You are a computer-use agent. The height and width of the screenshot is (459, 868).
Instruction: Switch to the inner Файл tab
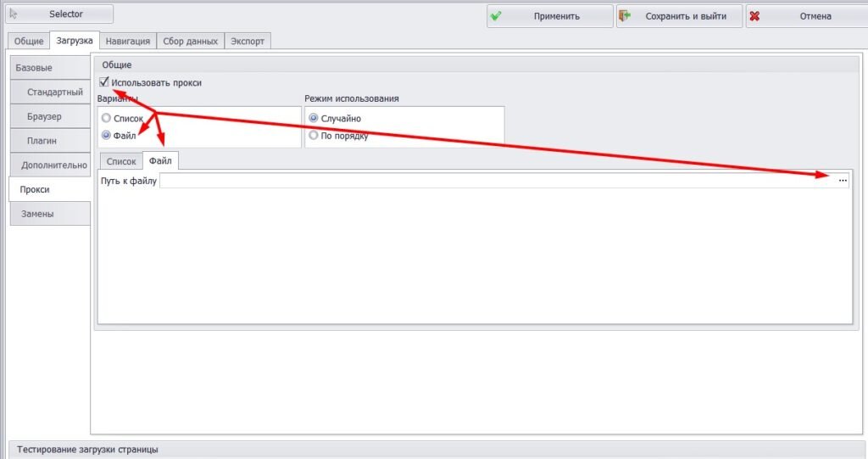[x=160, y=160]
